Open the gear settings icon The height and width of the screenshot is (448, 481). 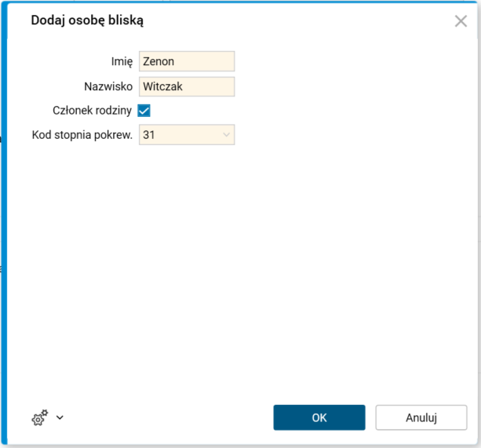point(39,418)
